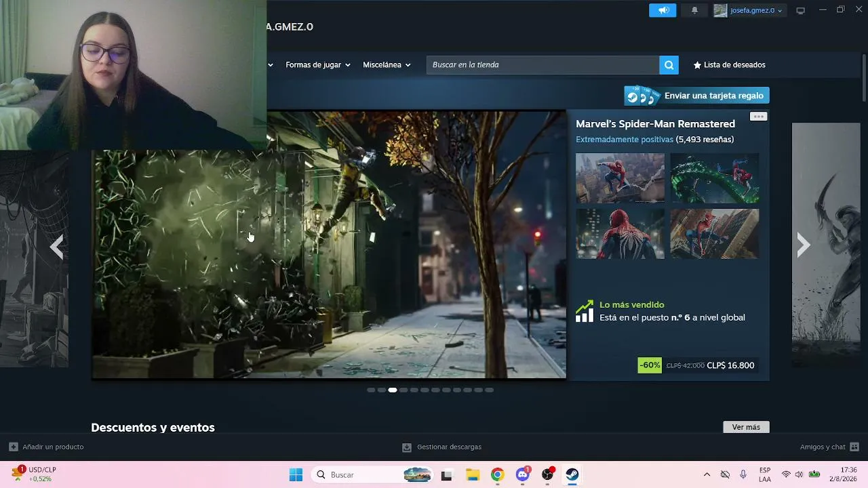Click the store search magnifier button
The height and width of the screenshot is (488, 868).
click(669, 65)
